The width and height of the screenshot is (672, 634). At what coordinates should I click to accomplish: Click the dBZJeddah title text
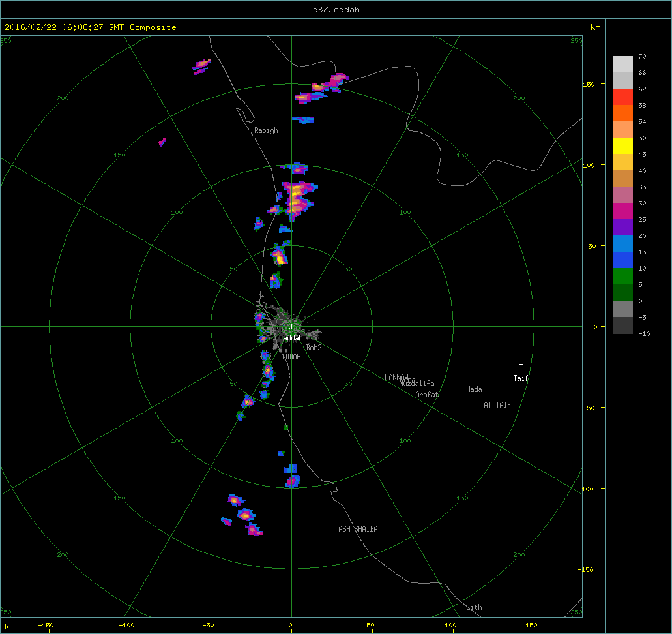point(336,9)
